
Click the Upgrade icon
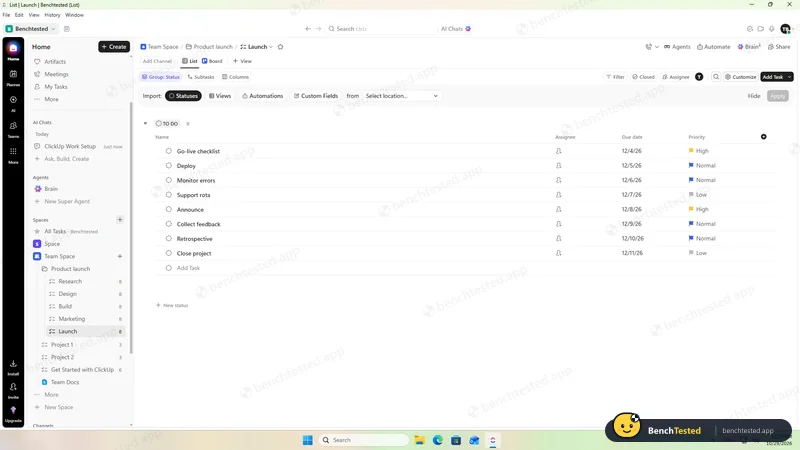pos(13,410)
